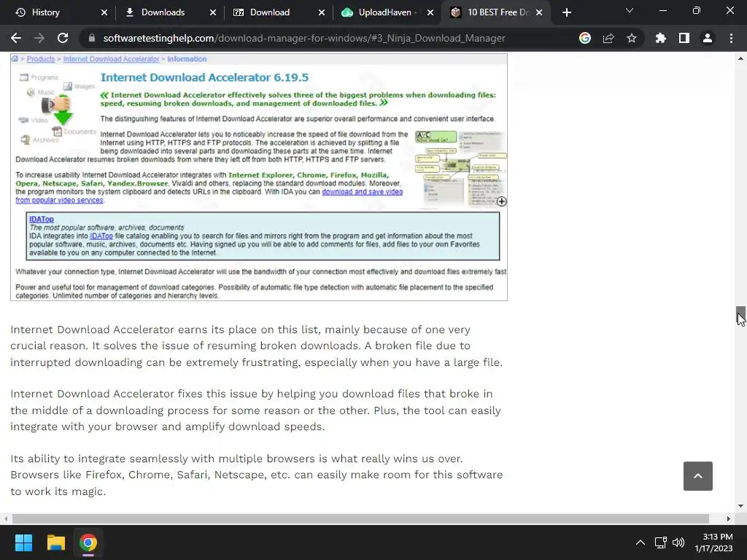This screenshot has height=560, width=747.
Task: Click the horizontal scrollbar left arrow
Action: [6, 518]
